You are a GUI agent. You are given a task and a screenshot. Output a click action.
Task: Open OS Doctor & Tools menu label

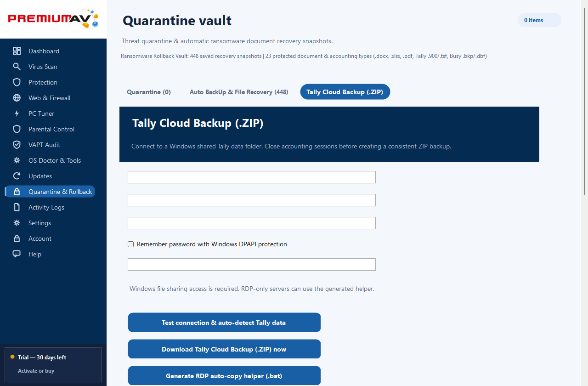click(x=55, y=160)
